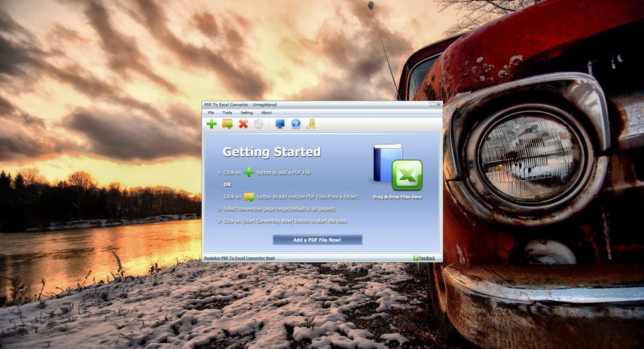Viewport: 644px width, 349px height.
Task: Click the Add a PDF File Now! button
Action: (318, 240)
